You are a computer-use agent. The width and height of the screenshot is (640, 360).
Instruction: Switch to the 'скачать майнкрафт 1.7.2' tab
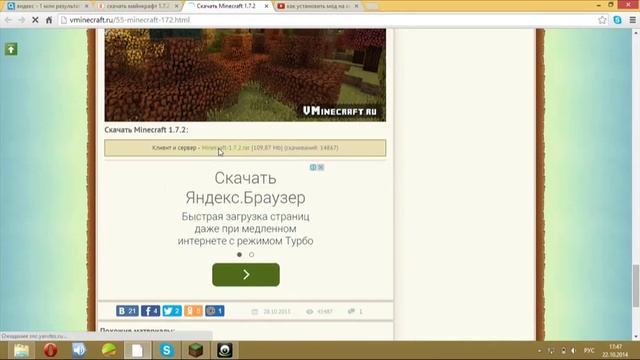click(x=137, y=6)
